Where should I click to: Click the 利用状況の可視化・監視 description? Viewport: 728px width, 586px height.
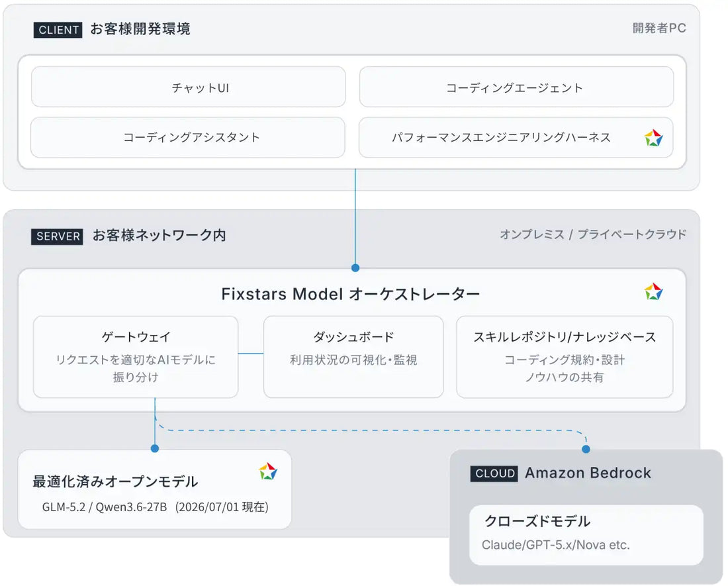pyautogui.click(x=353, y=360)
